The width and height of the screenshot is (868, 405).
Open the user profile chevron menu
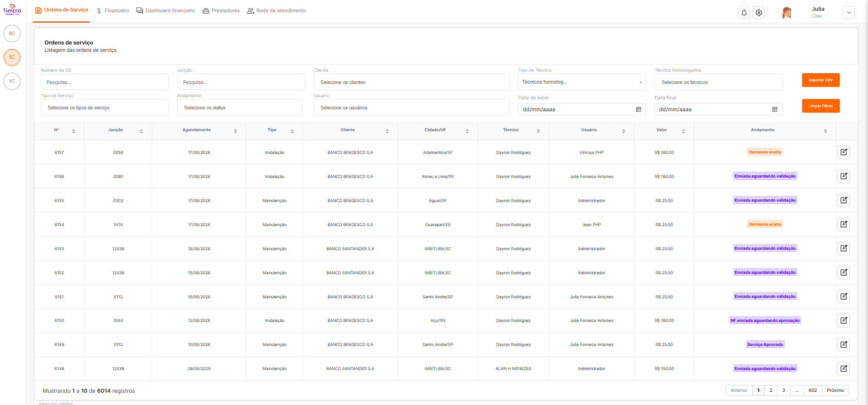848,13
